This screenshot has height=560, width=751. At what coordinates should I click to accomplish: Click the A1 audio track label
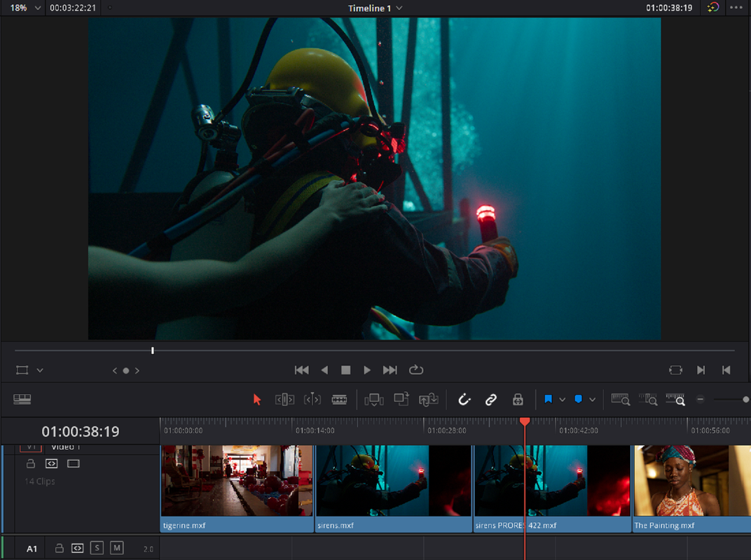tap(32, 549)
